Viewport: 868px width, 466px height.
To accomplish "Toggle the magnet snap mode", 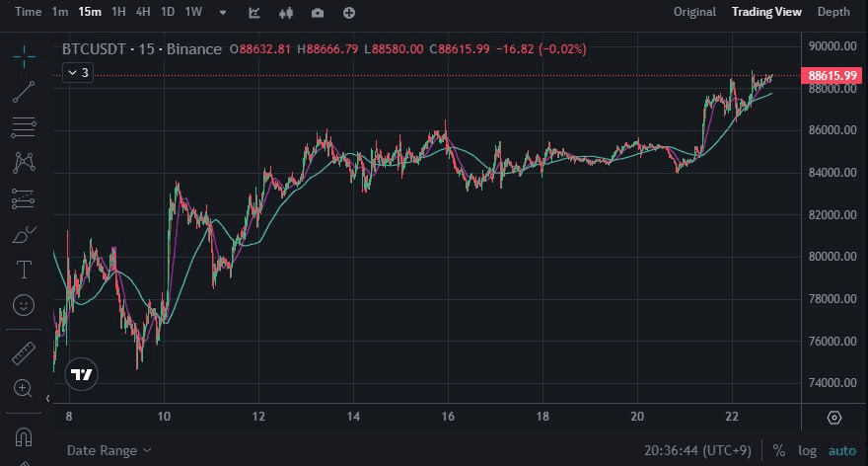I will (x=24, y=437).
